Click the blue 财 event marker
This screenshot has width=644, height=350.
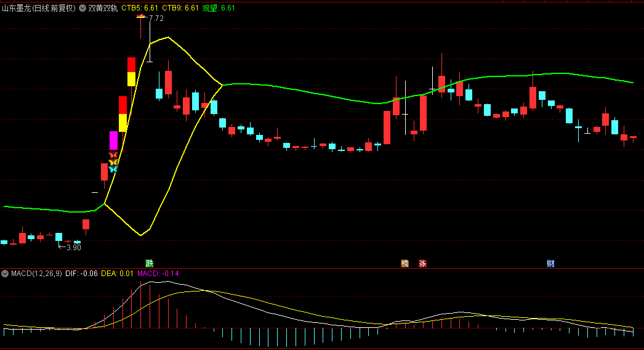tap(551, 263)
